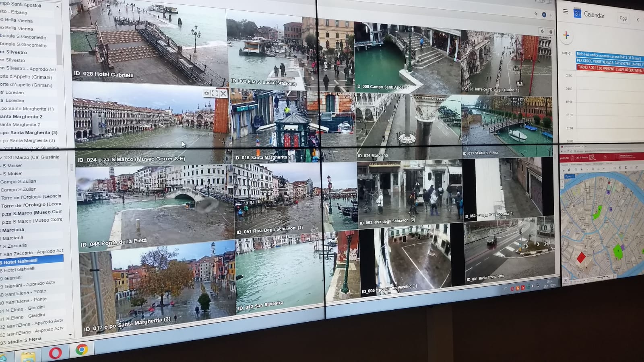This screenshot has width=644, height=362.
Task: Click the snapshot camera icon on San Marco feed
Action: point(206,93)
